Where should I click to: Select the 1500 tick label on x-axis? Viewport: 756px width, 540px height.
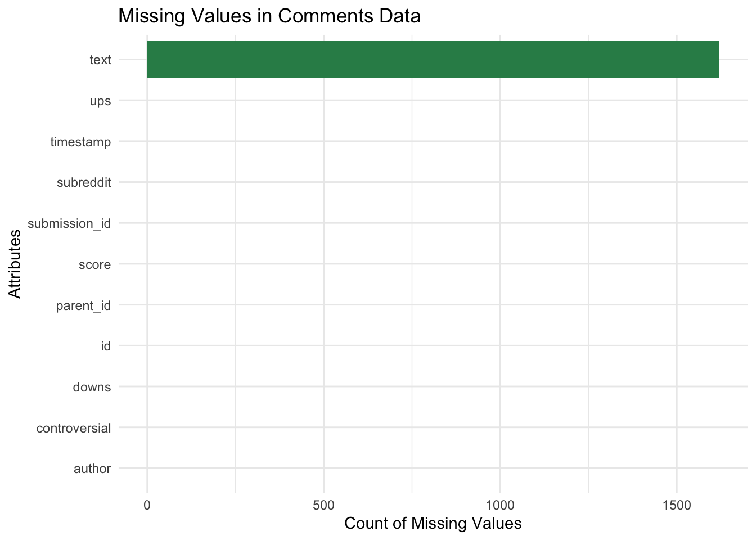pos(677,505)
